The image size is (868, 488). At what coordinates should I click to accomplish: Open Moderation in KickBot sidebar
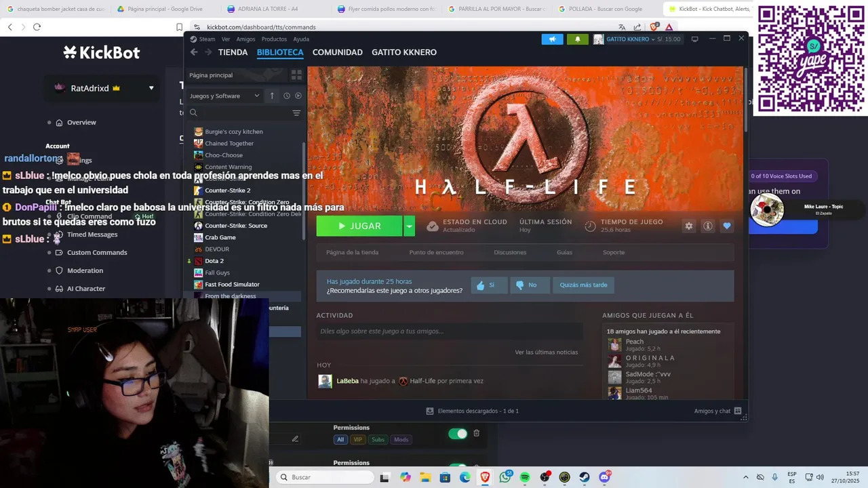pyautogui.click(x=85, y=270)
